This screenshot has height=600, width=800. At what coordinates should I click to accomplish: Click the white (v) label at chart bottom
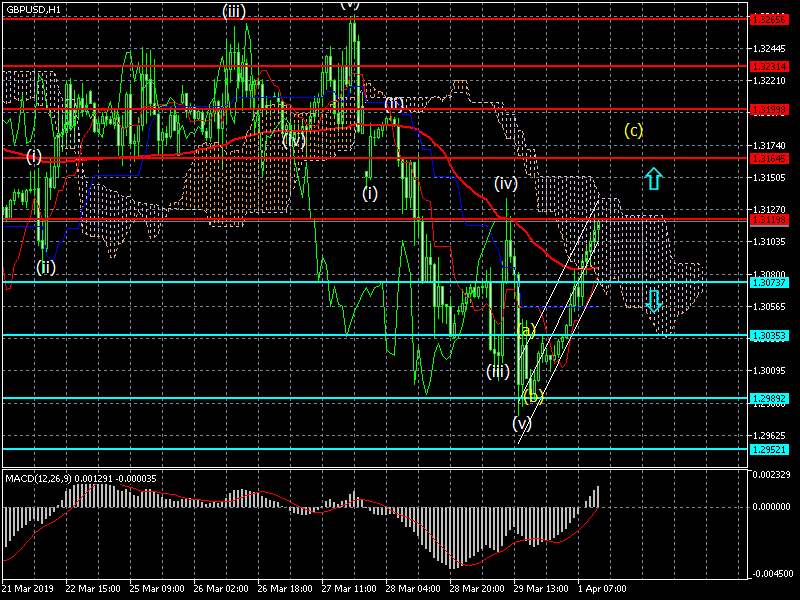coord(521,423)
